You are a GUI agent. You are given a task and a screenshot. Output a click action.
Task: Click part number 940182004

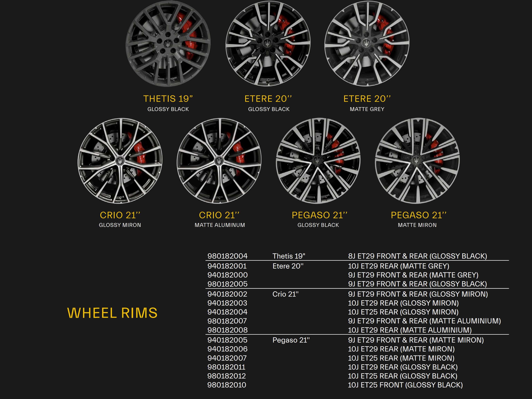[x=227, y=312]
